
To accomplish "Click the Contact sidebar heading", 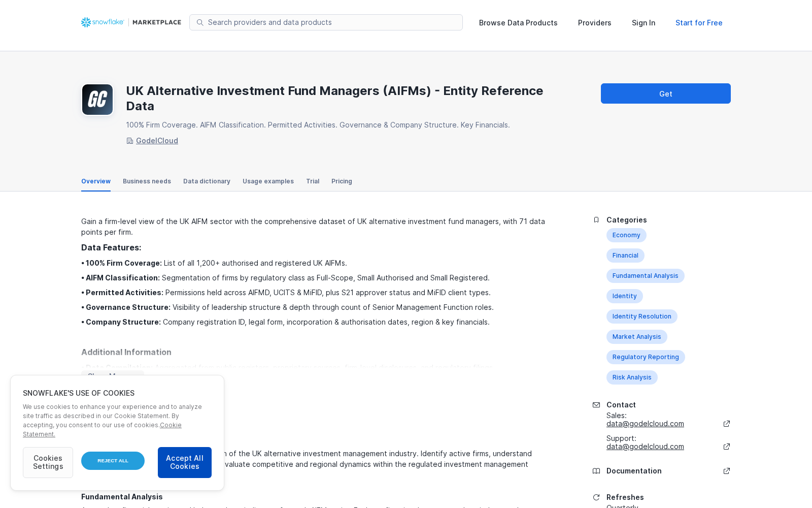I will pyautogui.click(x=621, y=405).
